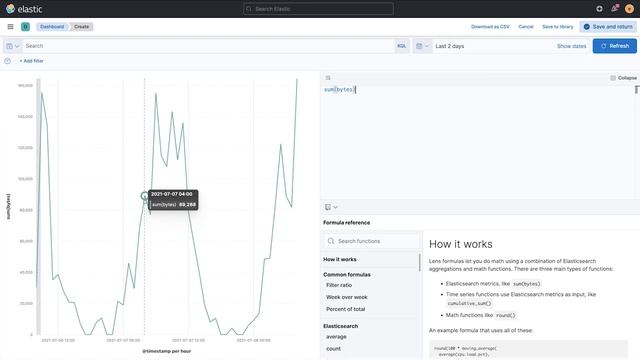640x360 pixels.
Task: Click the Refresh button
Action: click(x=614, y=46)
